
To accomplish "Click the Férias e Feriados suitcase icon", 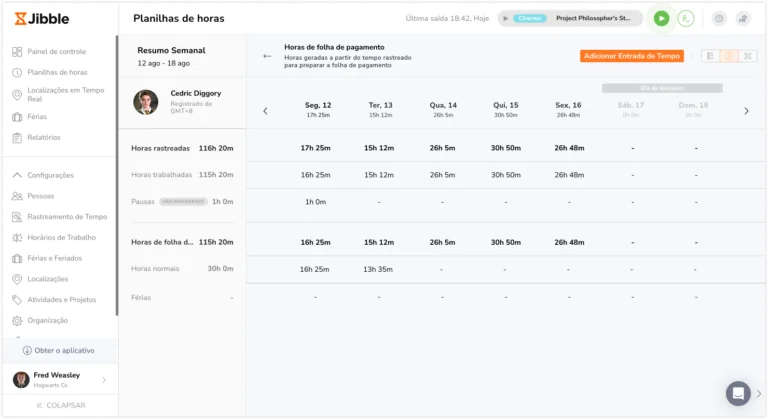I will click(x=17, y=258).
